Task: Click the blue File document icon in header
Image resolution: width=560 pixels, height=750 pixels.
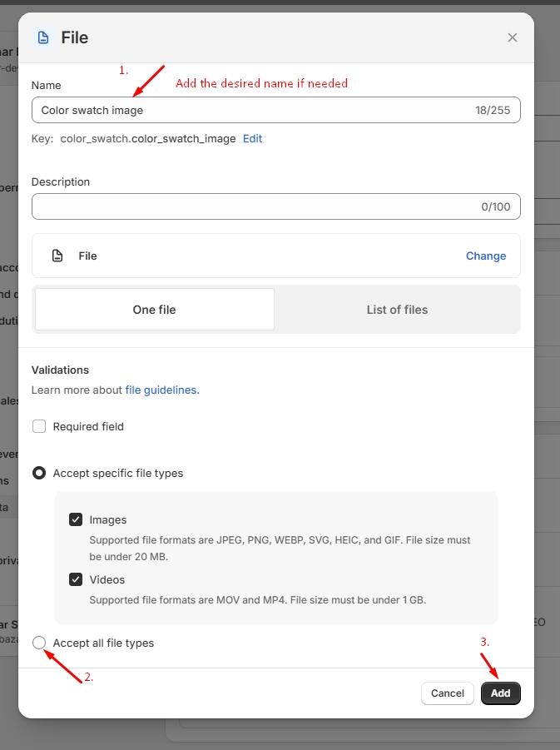Action: pos(42,37)
